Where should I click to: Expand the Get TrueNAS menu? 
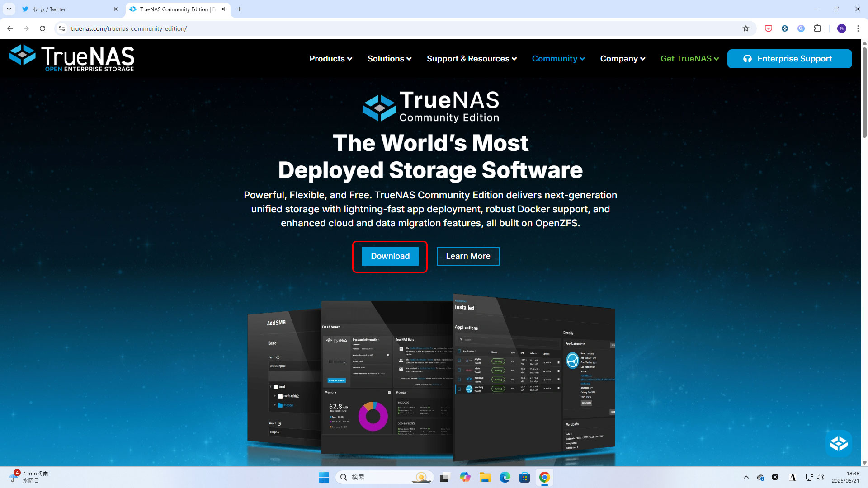coord(689,59)
